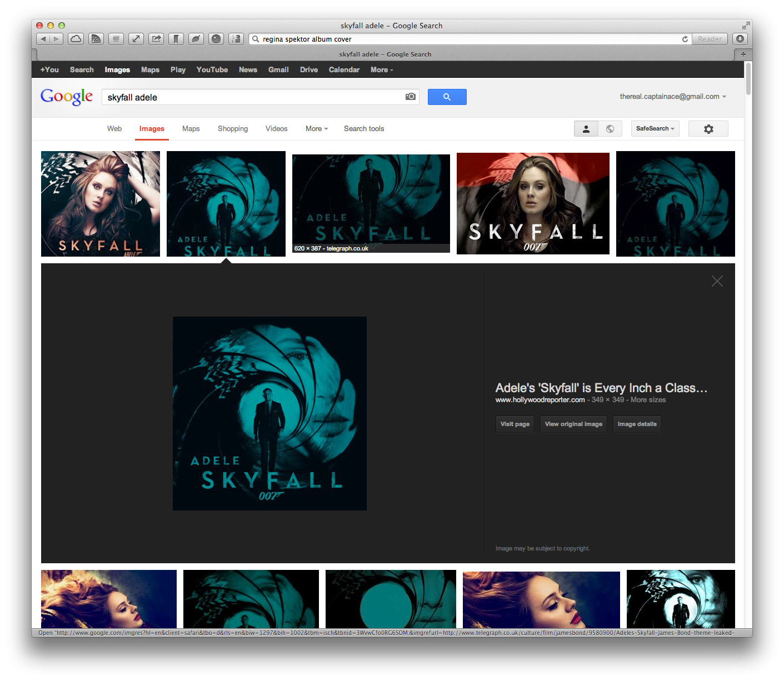Open the red-background Adele SKYFALL 007 thumbnail
784x681 pixels.
click(533, 203)
